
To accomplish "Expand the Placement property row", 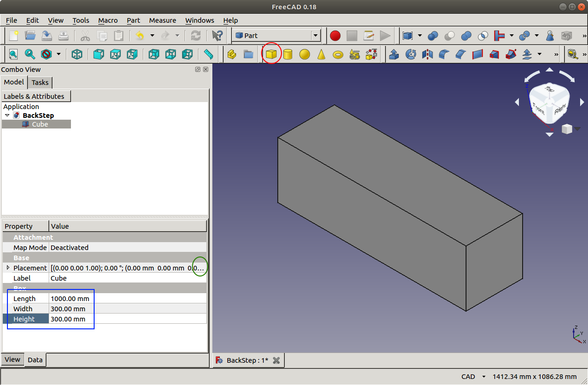I will pyautogui.click(x=8, y=268).
